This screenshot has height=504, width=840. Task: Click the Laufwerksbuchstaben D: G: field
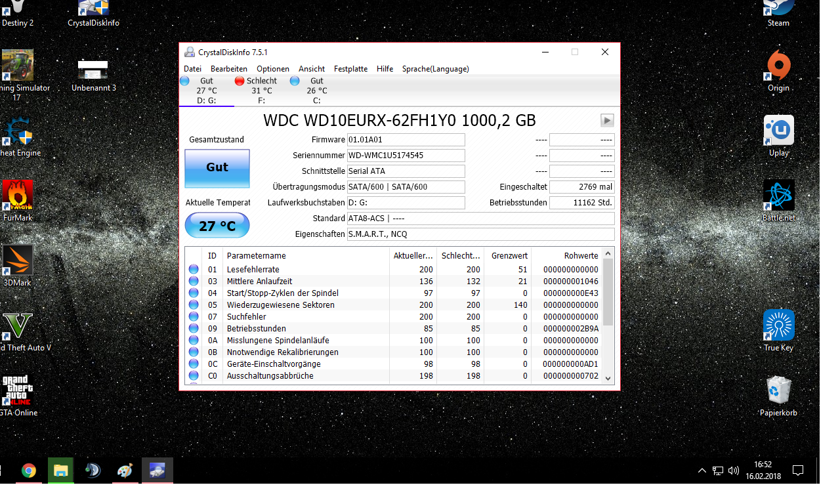[406, 203]
